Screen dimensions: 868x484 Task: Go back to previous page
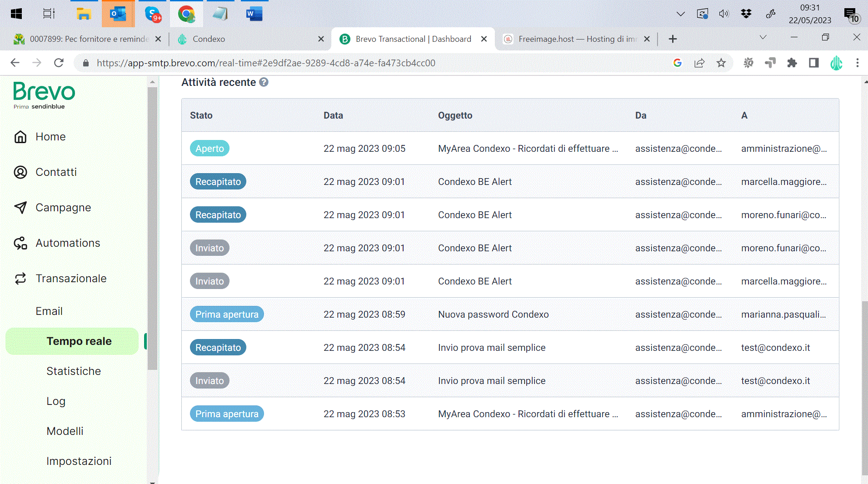[15, 63]
